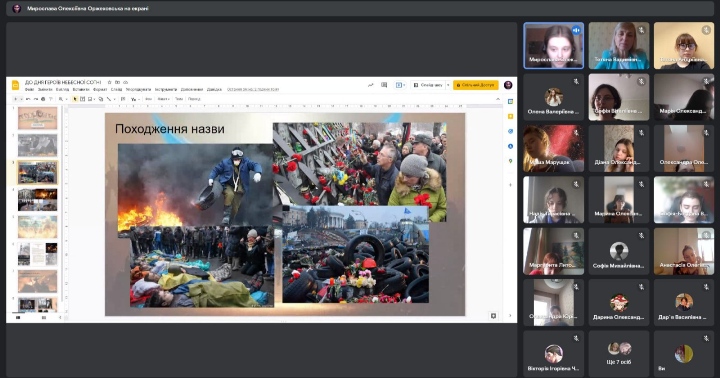Screen dimensions: 720x378
Task: Open the Google Slides home icon
Action: click(x=15, y=85)
